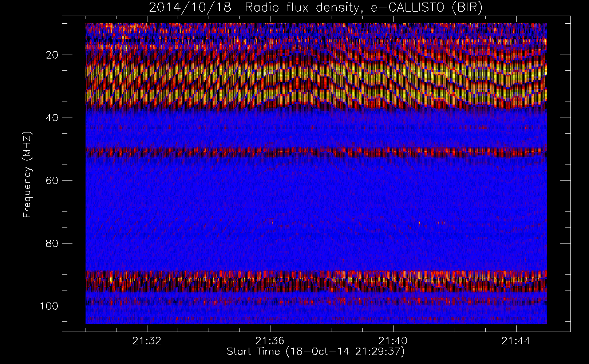Click the plot title "2014/10/18 Radio flux density, e-CALLISTO (BIR)"
589x364 pixels.
pos(316,8)
